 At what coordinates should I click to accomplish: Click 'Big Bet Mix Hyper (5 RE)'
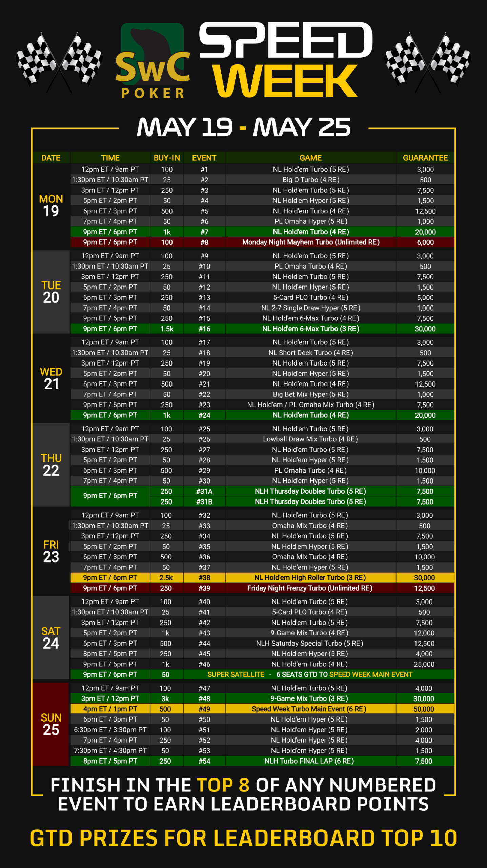(x=311, y=394)
